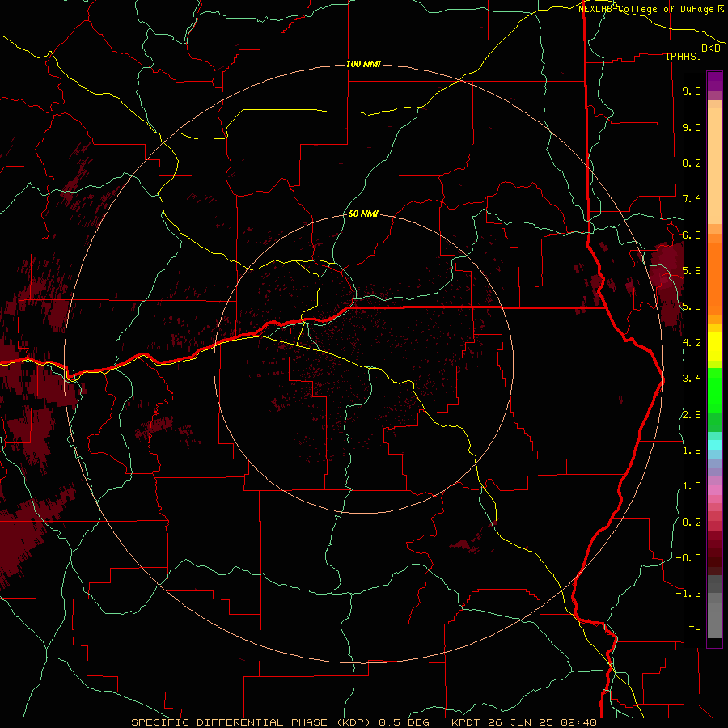Click the 3.4 legend value
Screen dimensions: 728x728
[692, 379]
